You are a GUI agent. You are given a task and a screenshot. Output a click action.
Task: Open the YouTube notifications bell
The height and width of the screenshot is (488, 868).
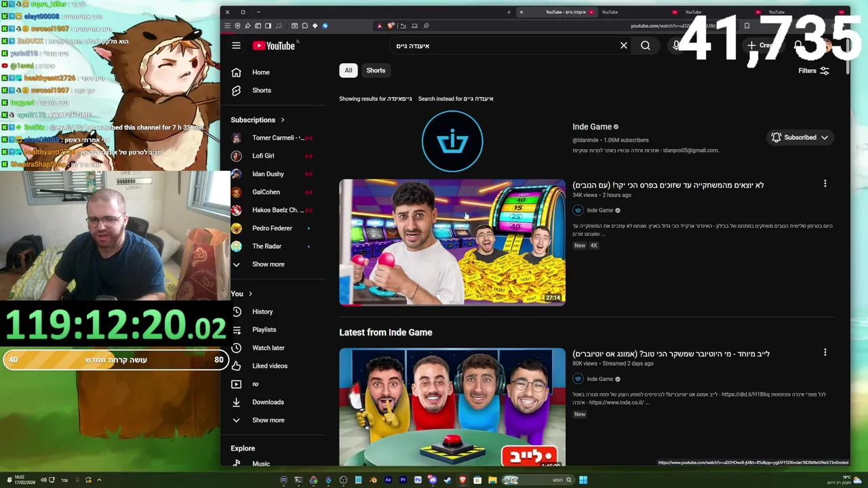[x=798, y=45]
